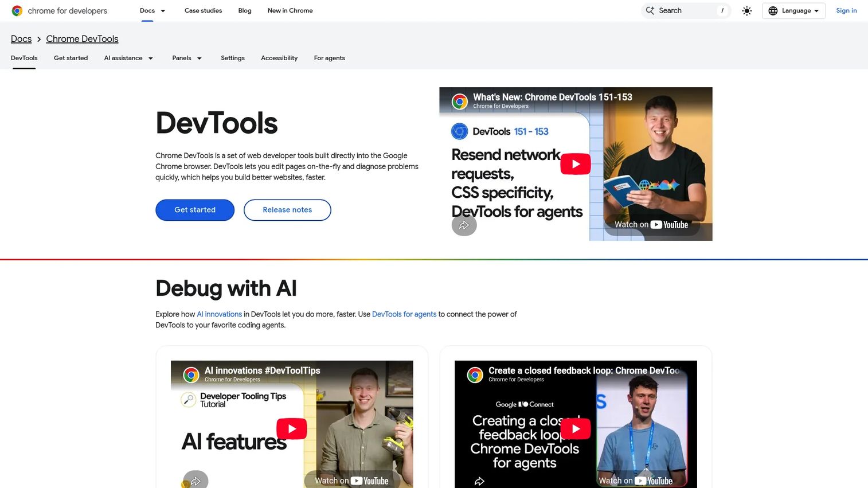The width and height of the screenshot is (868, 488).
Task: Open Watch on YouTube for the AI innovations video
Action: [351, 481]
